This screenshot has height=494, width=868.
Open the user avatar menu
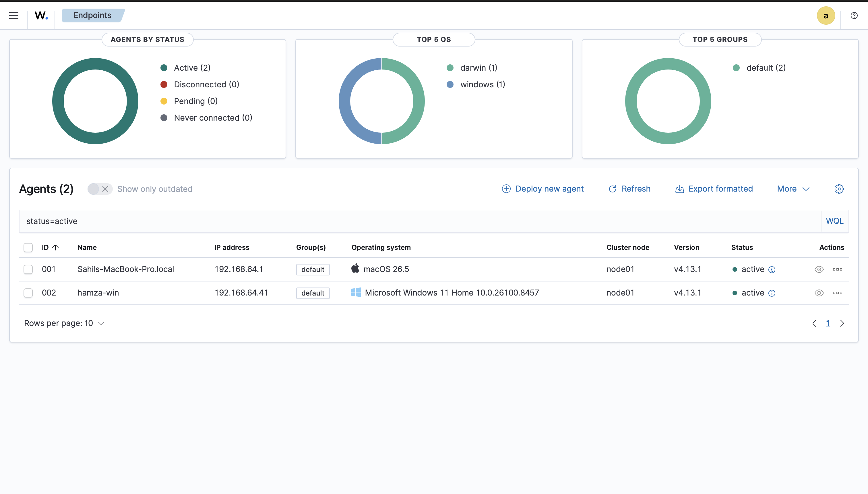click(826, 16)
